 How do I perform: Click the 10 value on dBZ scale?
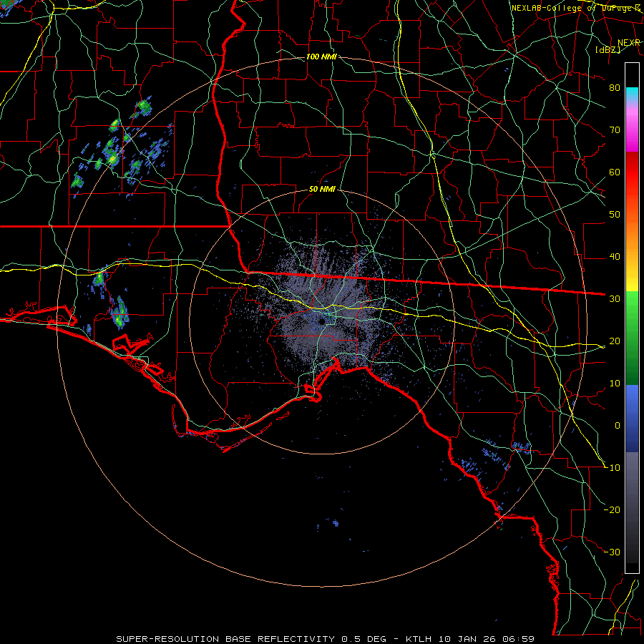click(x=615, y=384)
